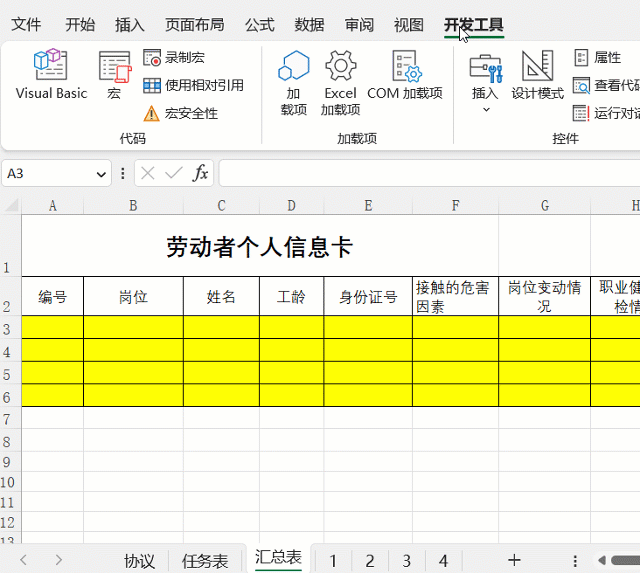Screen dimensions: 640x573
Task: Select the 汇总表 sheet tab
Action: [278, 557]
